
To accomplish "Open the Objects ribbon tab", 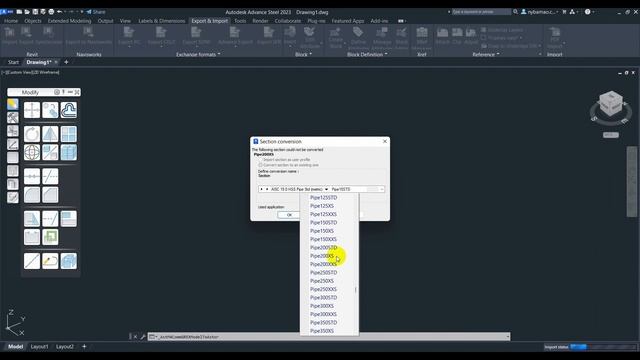I will [33, 21].
